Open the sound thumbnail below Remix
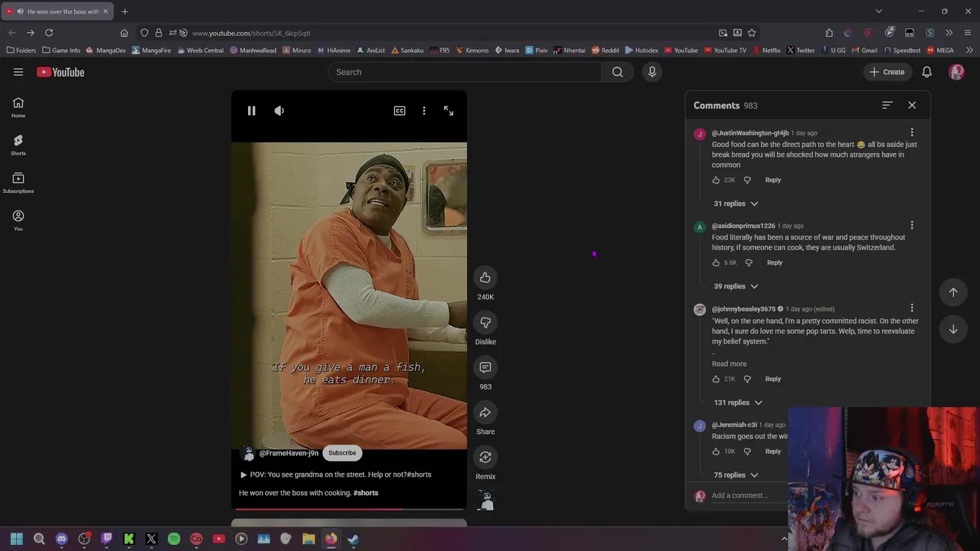Image resolution: width=980 pixels, height=551 pixels. [x=485, y=500]
